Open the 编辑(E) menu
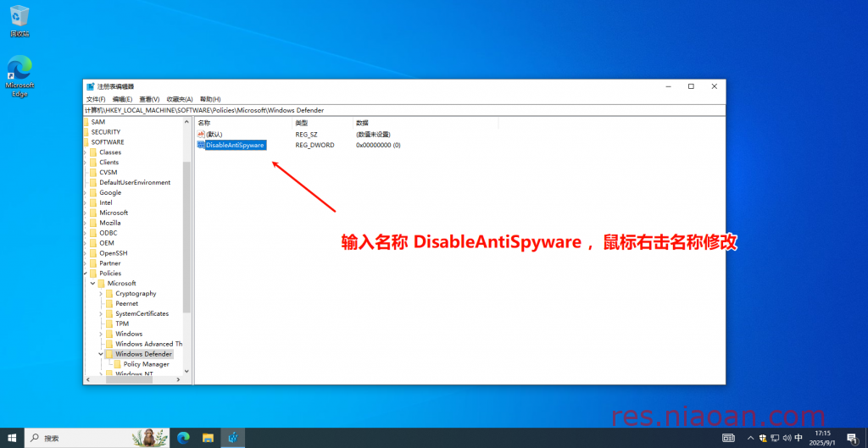Screen dimensions: 868x448 coord(122,99)
